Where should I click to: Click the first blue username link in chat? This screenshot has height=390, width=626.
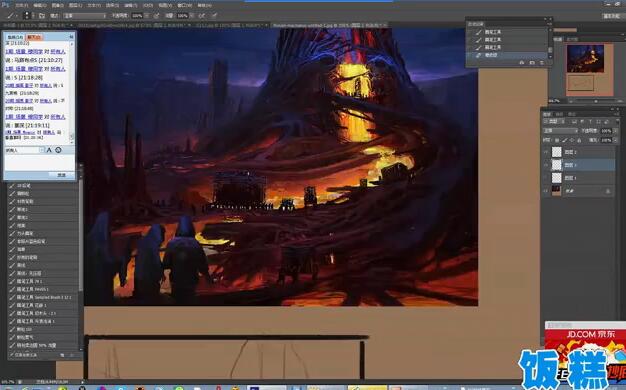point(24,51)
